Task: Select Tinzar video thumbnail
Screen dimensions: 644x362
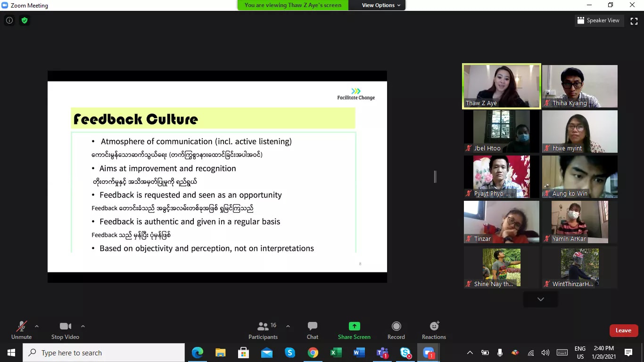Action: pos(501,222)
